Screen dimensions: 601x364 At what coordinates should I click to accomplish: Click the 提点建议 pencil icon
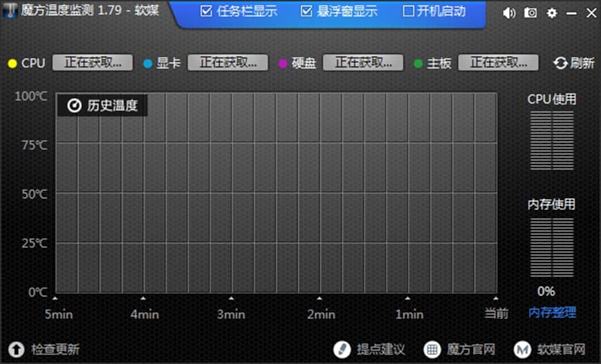click(342, 349)
